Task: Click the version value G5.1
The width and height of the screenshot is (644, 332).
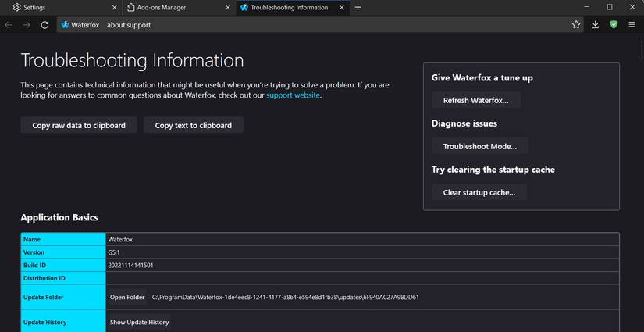Action: click(x=114, y=252)
